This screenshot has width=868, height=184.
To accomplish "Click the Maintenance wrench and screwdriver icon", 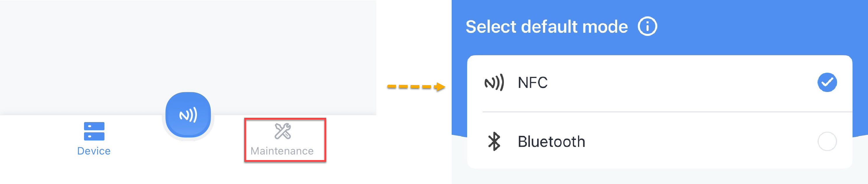I will pyautogui.click(x=282, y=131).
